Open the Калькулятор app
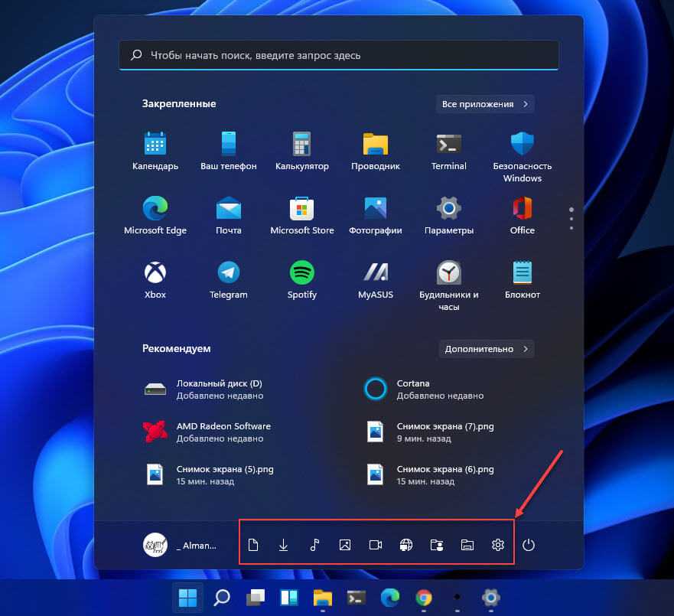The width and height of the screenshot is (674, 616). pos(301,151)
